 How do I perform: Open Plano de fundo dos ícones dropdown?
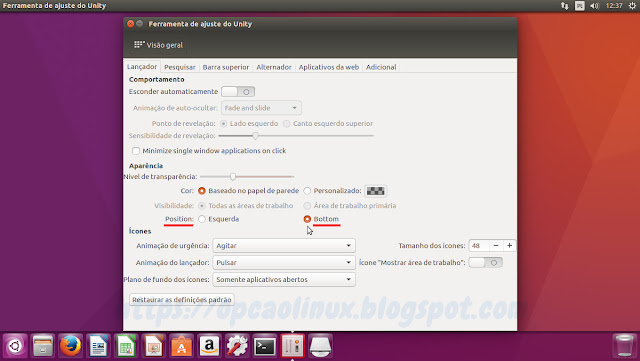click(x=284, y=280)
